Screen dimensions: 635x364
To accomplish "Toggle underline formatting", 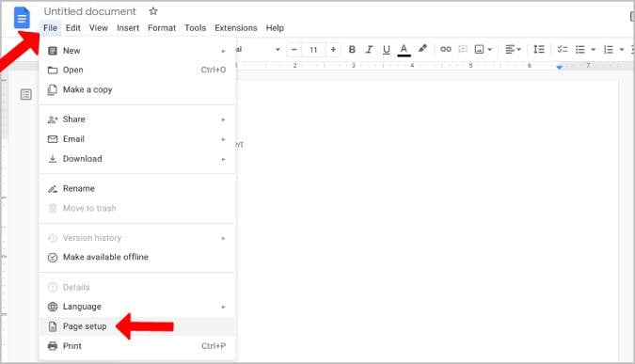I will (x=387, y=50).
